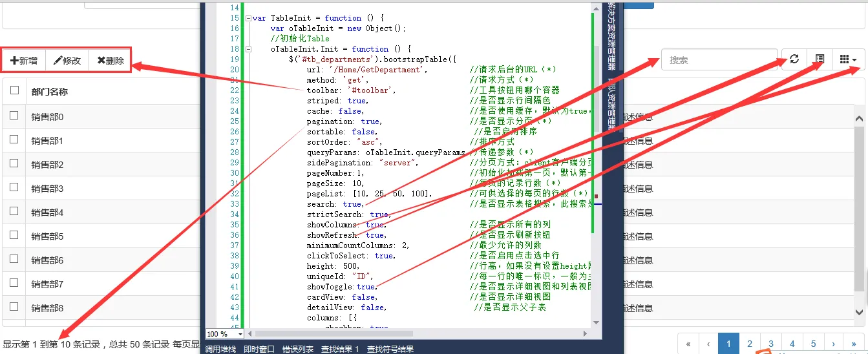Click editor horizontal scroll left arrow
This screenshot has width=868, height=354.
[251, 334]
